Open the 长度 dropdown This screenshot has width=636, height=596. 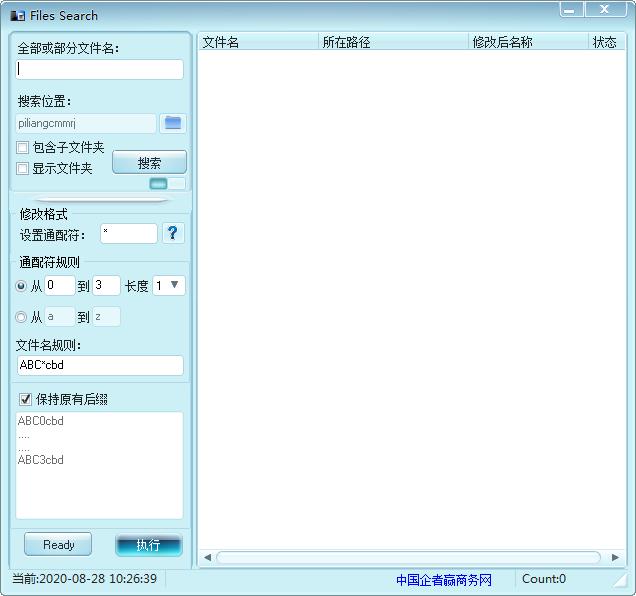[169, 286]
